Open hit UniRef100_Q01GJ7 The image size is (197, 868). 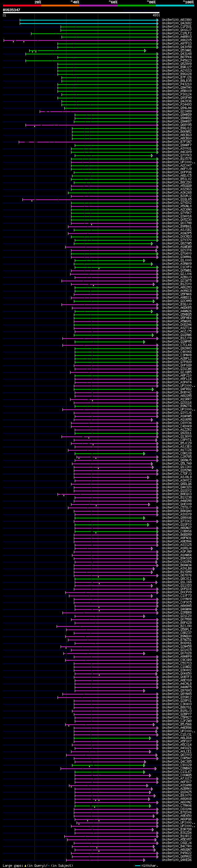pyautogui.click(x=177, y=30)
